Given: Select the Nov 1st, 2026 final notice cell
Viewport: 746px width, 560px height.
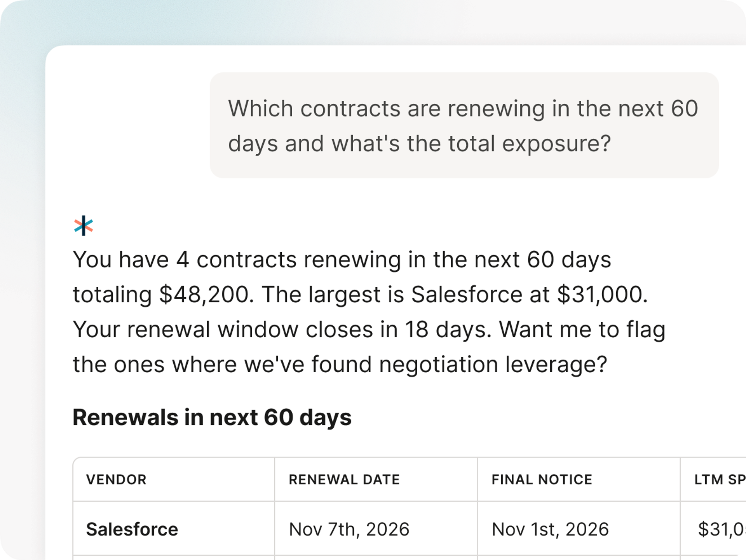Looking at the screenshot, I should click(550, 529).
